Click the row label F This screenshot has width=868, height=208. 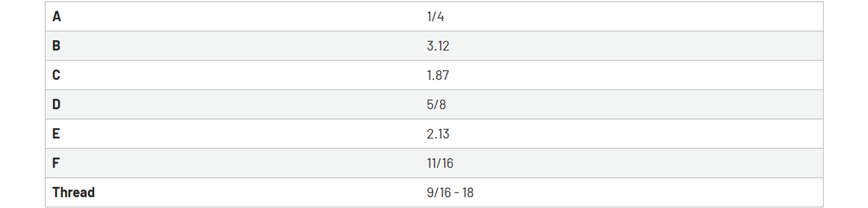coord(56,162)
